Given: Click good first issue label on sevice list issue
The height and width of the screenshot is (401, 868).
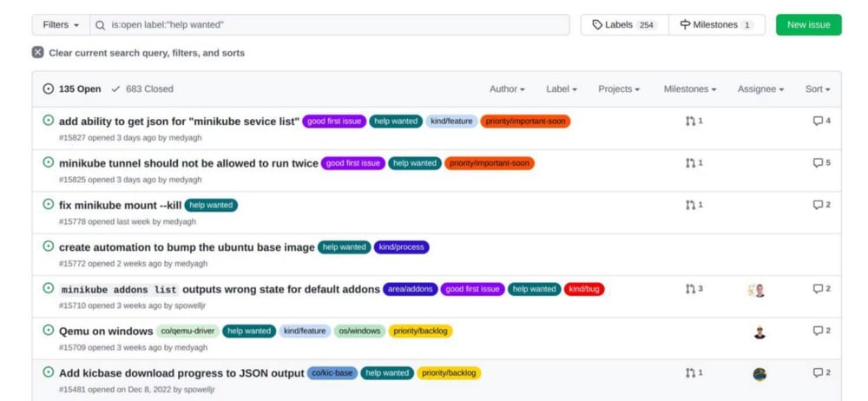Looking at the screenshot, I should (x=334, y=122).
